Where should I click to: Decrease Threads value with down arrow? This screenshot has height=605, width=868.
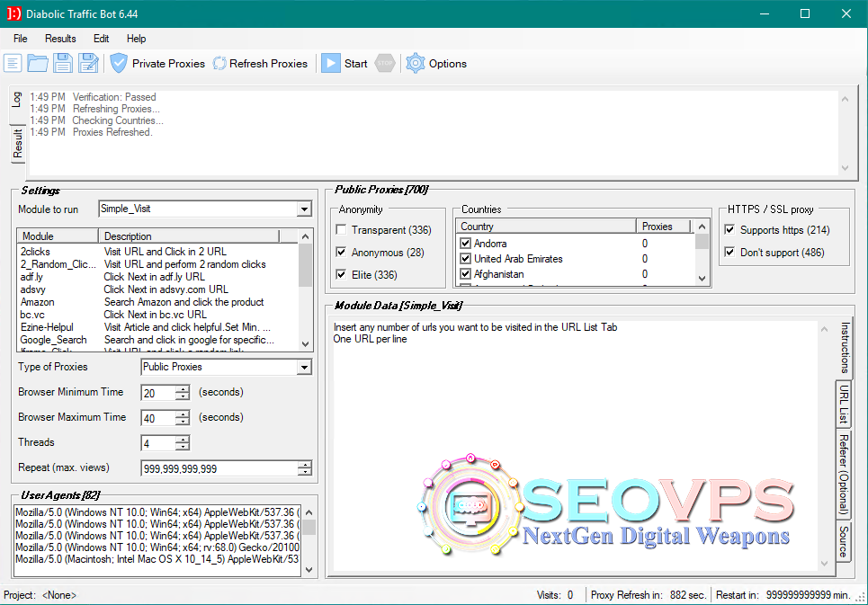click(182, 447)
